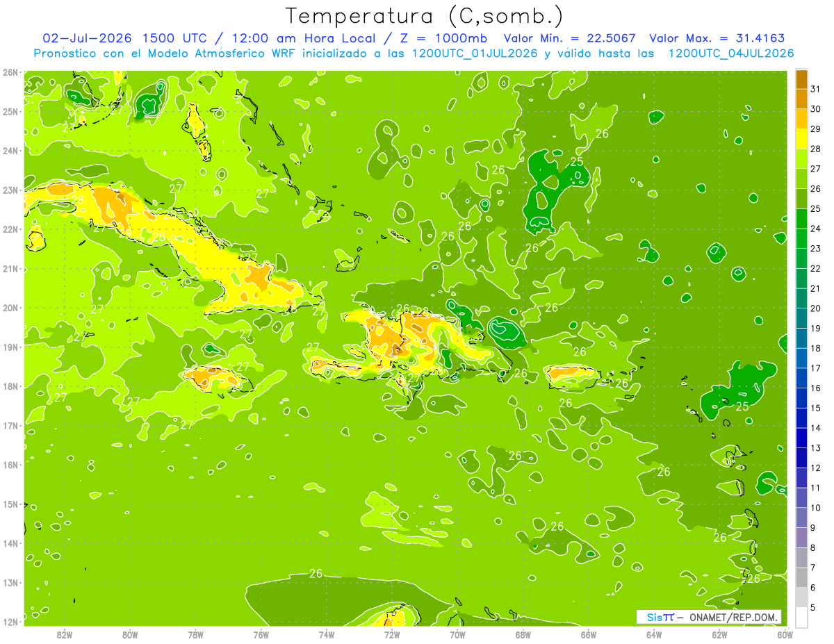Click the "74W" longitude axis label
This screenshot has height=644, width=834.
coord(326,634)
